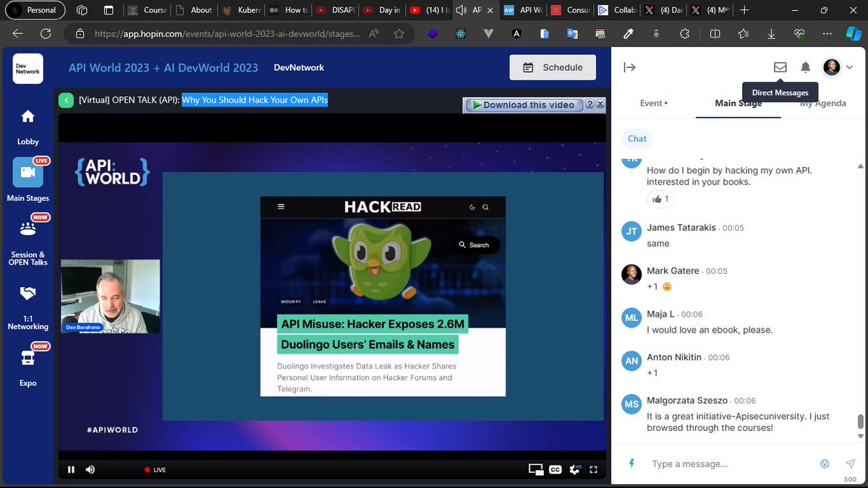Pause the live video
868x488 pixels.
point(71,469)
